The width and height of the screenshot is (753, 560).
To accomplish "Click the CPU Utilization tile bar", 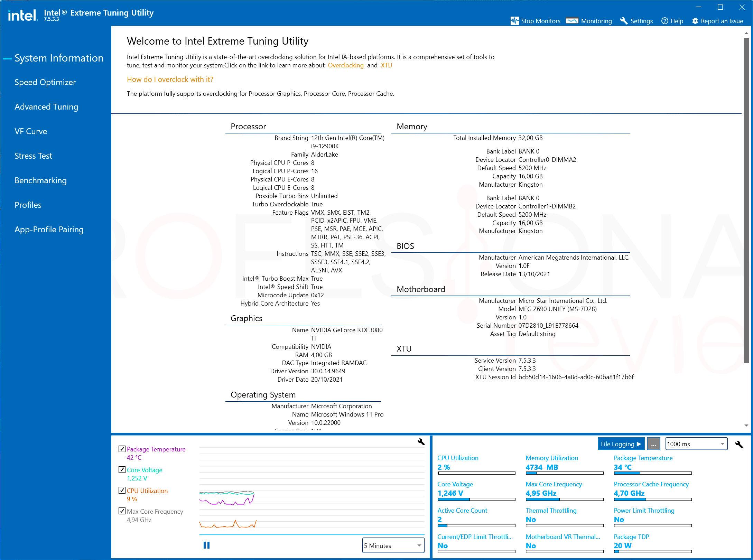I will pos(476,473).
